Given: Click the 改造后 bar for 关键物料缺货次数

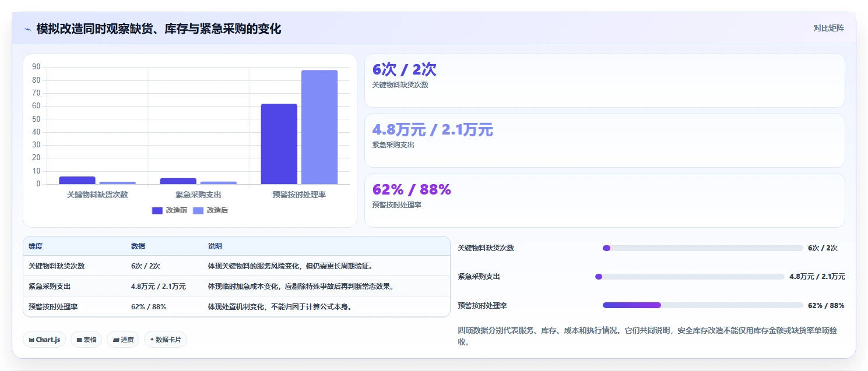Looking at the screenshot, I should 117,183.
